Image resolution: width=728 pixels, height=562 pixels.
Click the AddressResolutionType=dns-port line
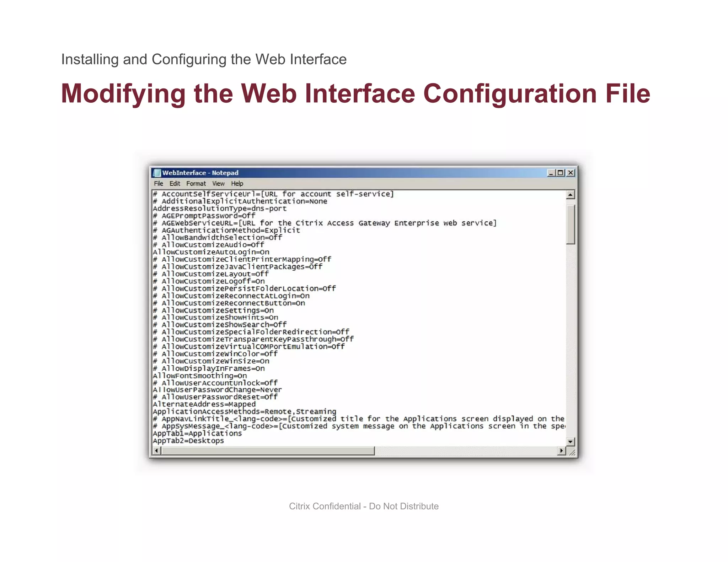pyautogui.click(x=220, y=209)
